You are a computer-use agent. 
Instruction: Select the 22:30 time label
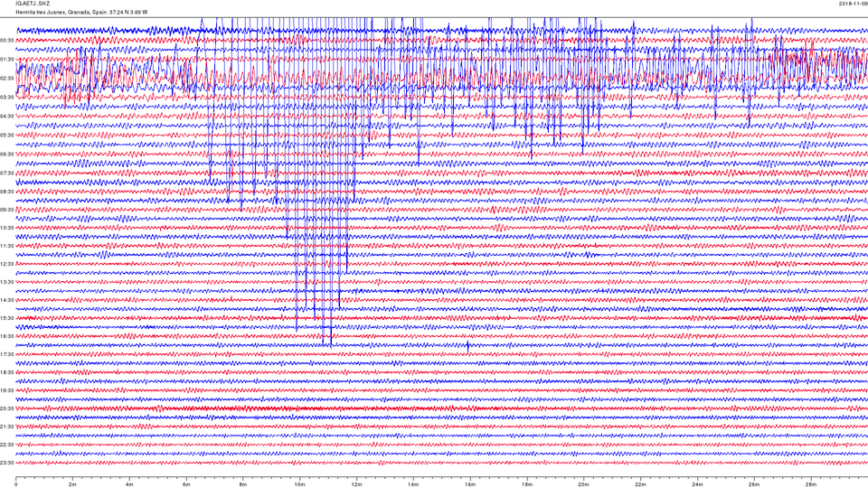tap(7, 445)
